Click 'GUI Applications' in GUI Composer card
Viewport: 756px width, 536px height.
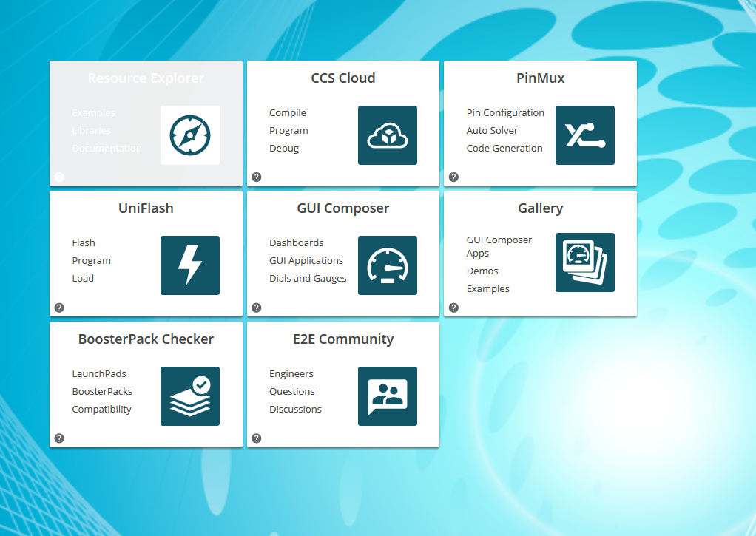(306, 261)
